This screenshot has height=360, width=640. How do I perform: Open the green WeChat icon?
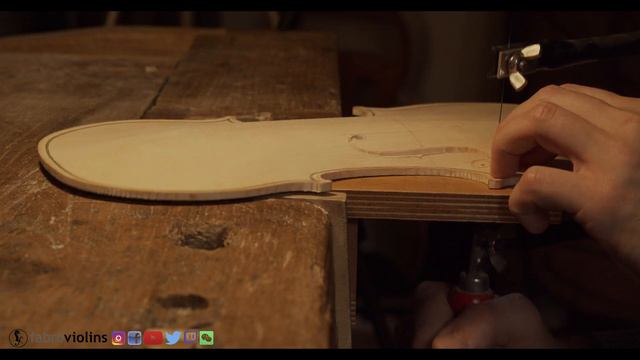(x=207, y=338)
